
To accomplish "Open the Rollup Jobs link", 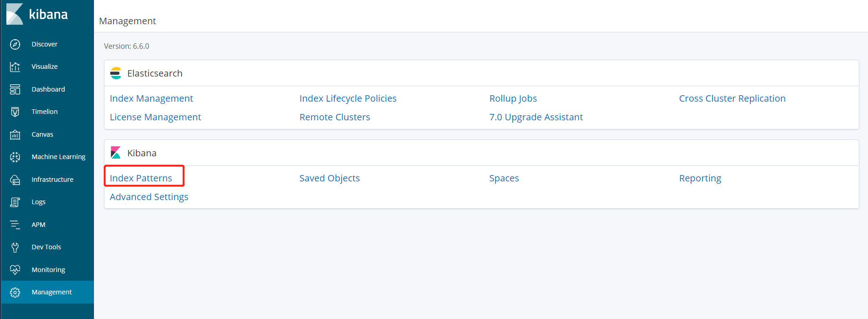I will 513,98.
